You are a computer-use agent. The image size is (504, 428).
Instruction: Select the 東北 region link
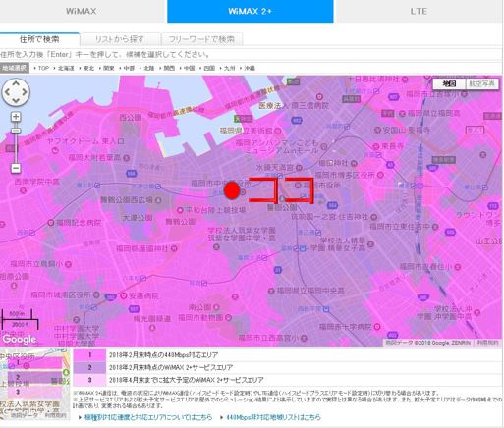[x=88, y=68]
